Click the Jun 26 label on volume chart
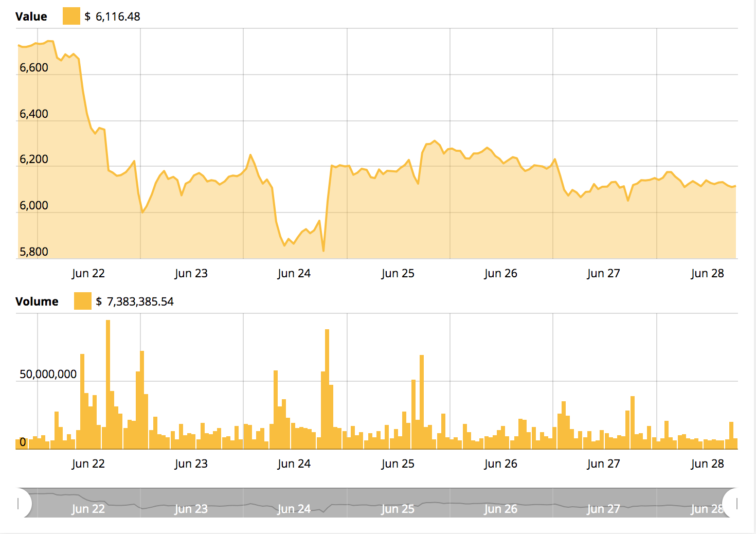Image resolution: width=756 pixels, height=534 pixels. (501, 464)
